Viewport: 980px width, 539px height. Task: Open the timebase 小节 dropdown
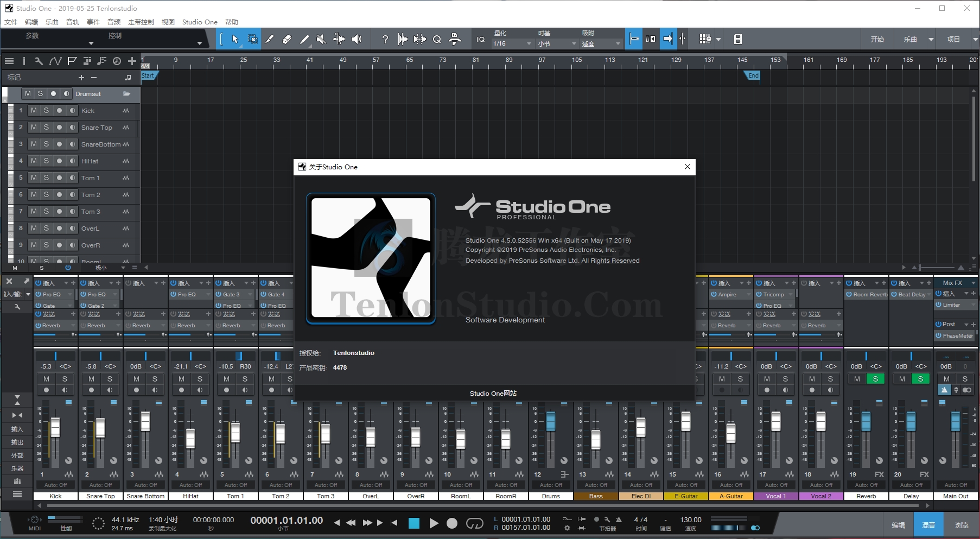[557, 43]
